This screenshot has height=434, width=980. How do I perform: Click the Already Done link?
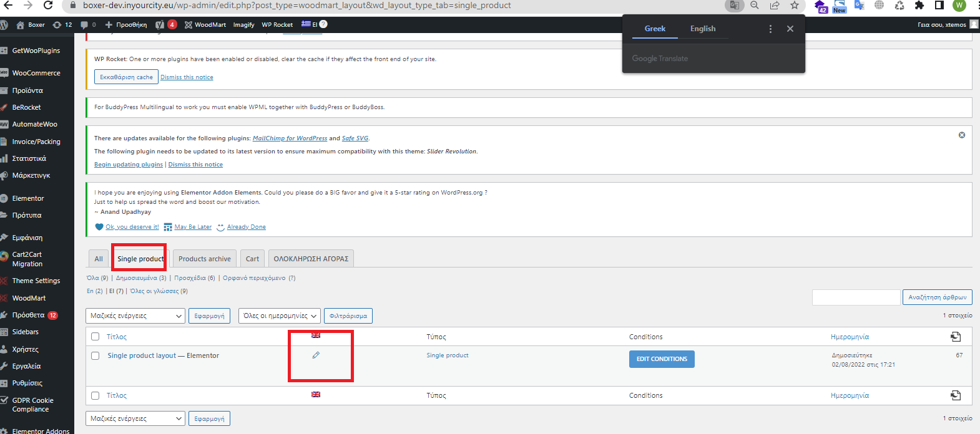(x=246, y=227)
